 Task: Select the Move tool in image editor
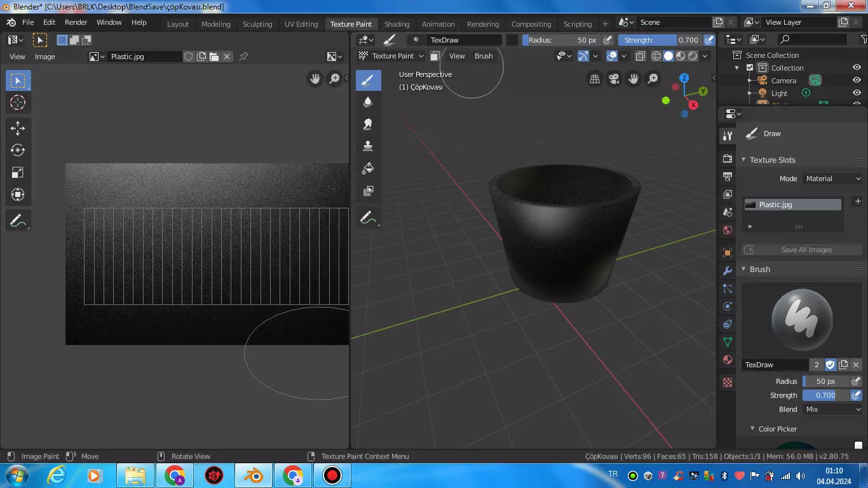tap(18, 128)
